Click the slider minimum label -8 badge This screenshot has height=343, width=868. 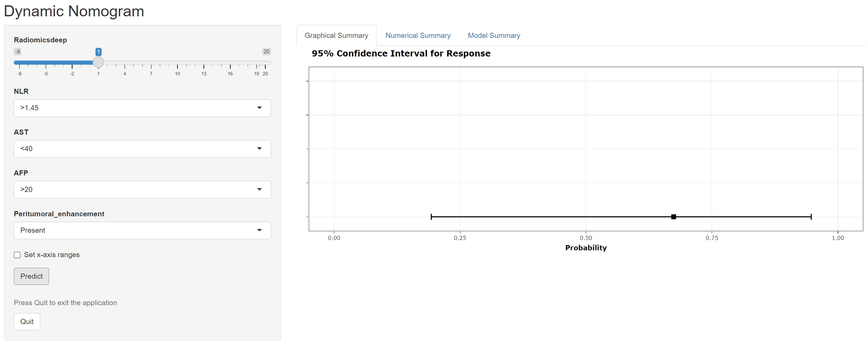click(x=17, y=52)
